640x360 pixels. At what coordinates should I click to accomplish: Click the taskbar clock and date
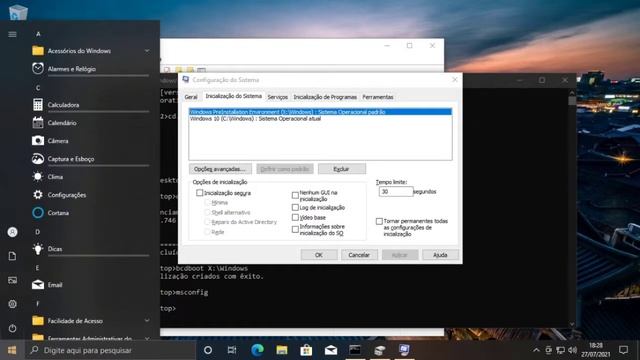coord(596,350)
